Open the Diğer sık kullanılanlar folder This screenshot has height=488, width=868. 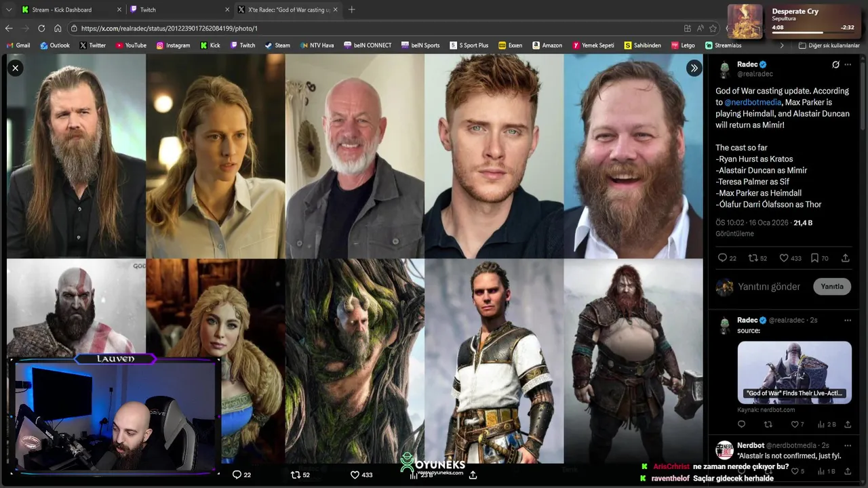(x=829, y=45)
